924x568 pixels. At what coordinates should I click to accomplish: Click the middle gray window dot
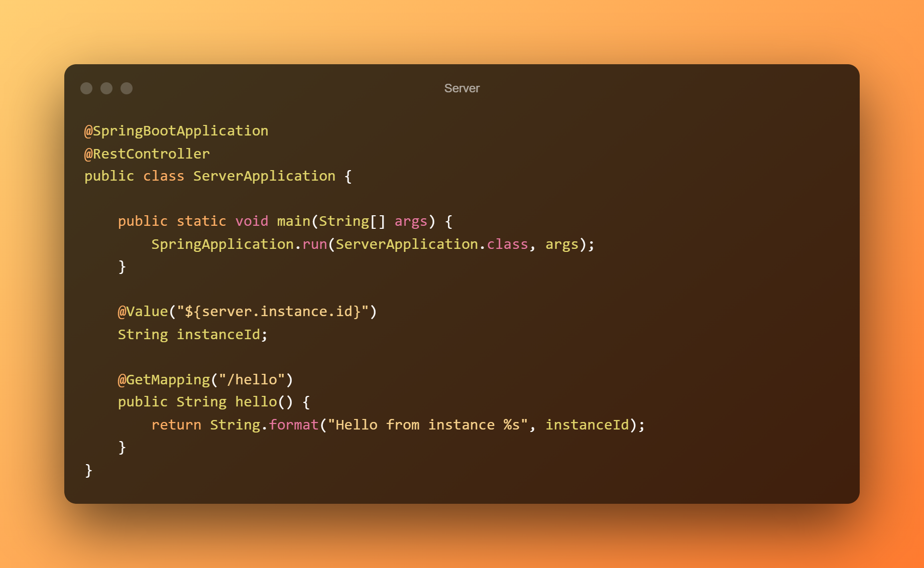[106, 88]
